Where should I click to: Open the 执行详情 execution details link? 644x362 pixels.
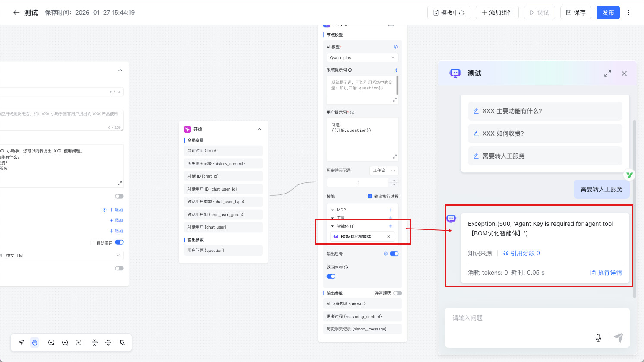tap(606, 273)
